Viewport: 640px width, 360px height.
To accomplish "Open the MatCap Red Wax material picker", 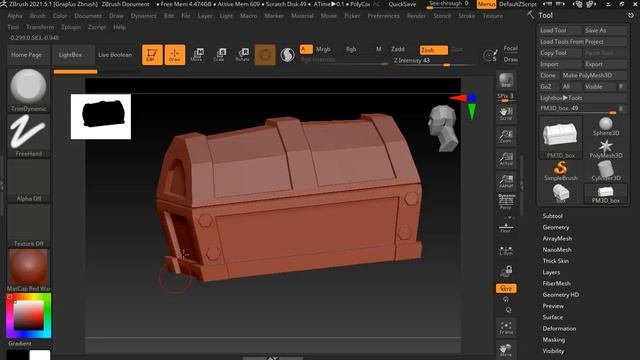I will coord(29,270).
